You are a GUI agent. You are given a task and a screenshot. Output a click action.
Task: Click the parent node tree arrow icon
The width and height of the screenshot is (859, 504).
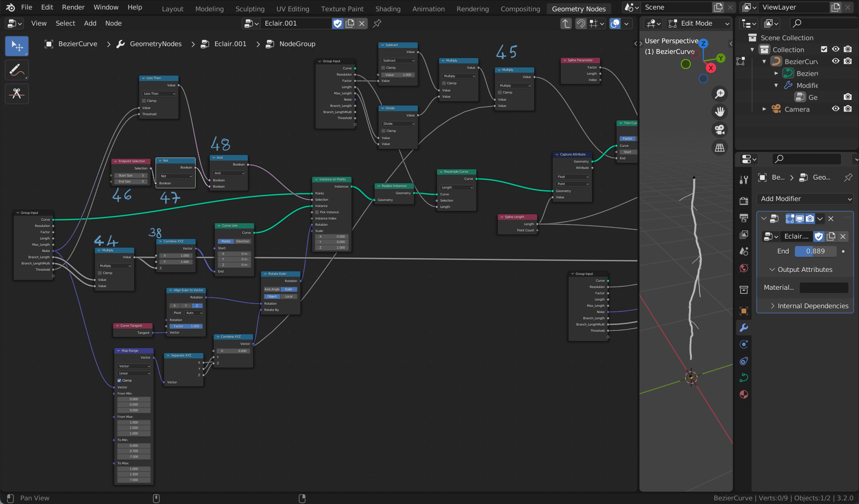click(x=566, y=23)
